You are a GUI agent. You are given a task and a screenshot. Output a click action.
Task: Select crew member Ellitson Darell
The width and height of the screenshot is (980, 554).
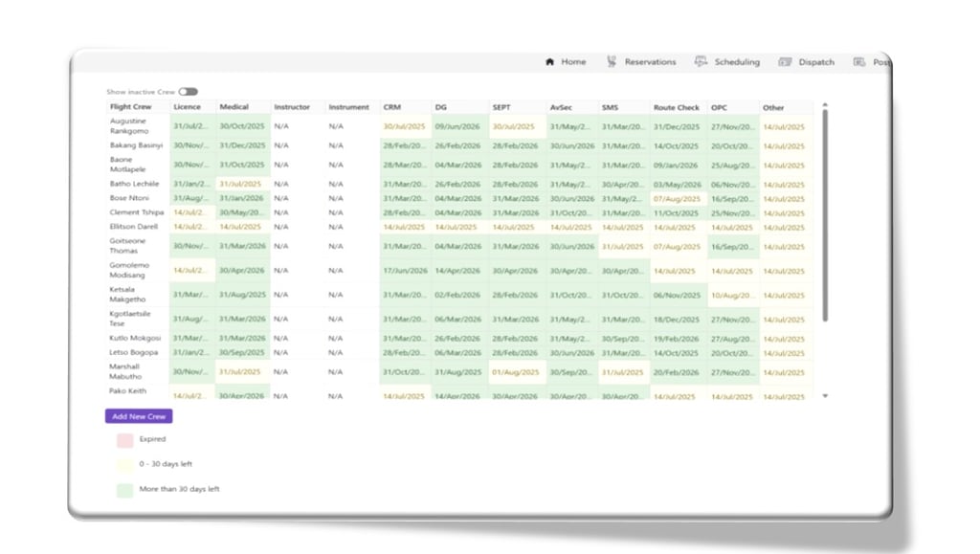click(x=134, y=227)
